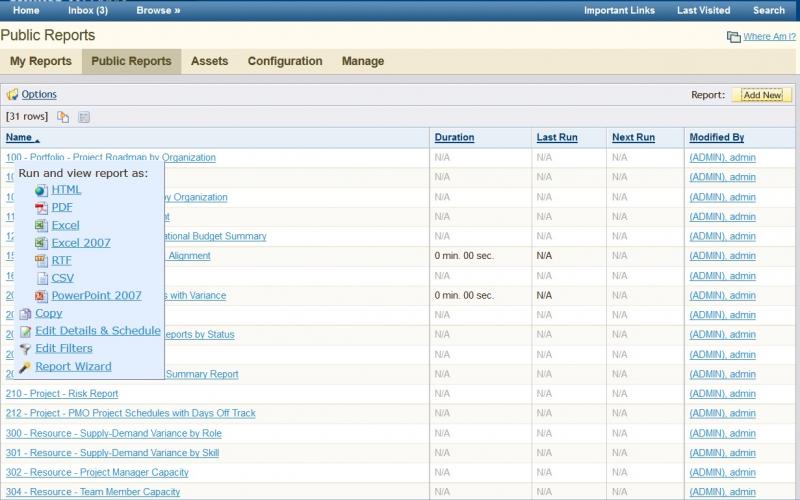Open the Home menu item
This screenshot has width=800, height=500.
coord(26,10)
